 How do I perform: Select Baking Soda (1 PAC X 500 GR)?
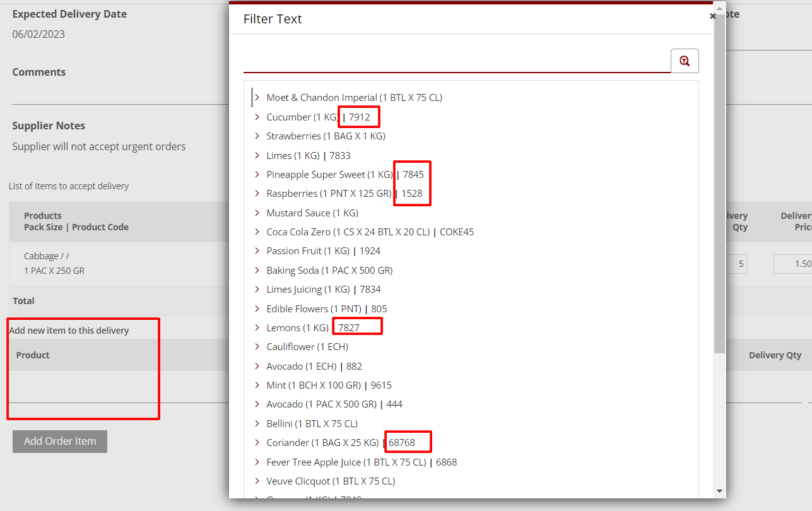click(x=329, y=270)
